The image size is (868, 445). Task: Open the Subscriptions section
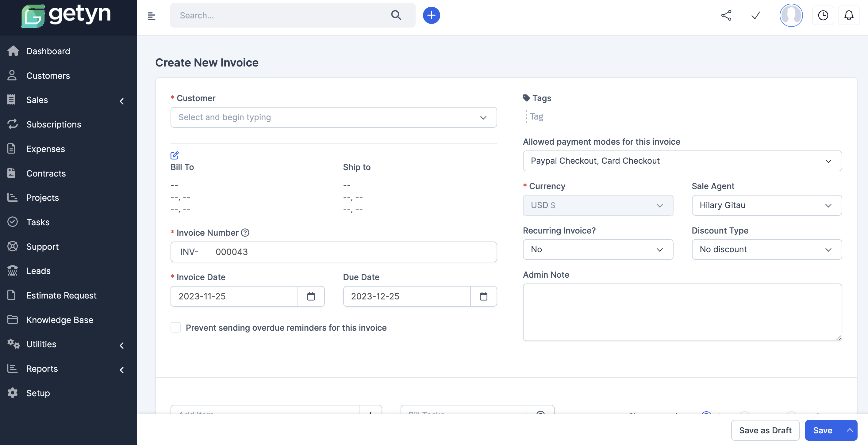54,124
